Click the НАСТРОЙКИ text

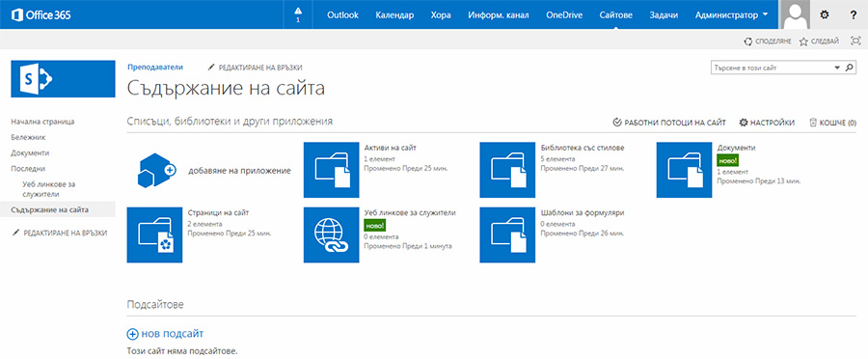pos(773,123)
